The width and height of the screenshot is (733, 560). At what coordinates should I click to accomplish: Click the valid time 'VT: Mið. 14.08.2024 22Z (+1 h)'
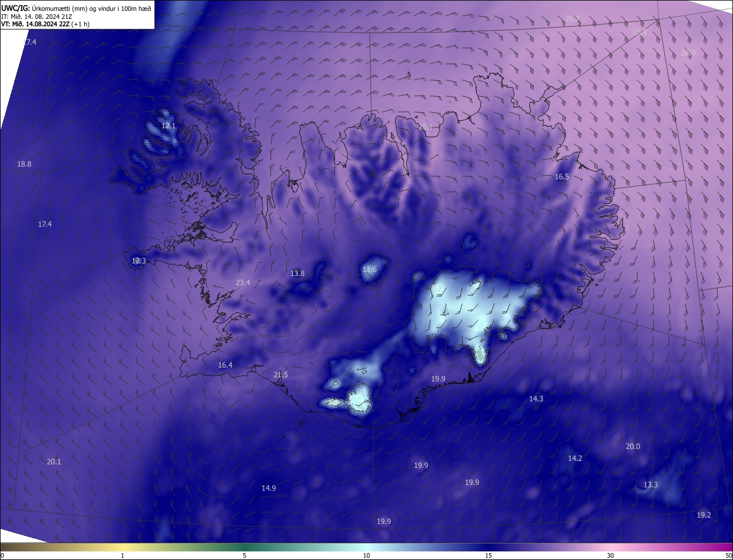tap(46, 24)
